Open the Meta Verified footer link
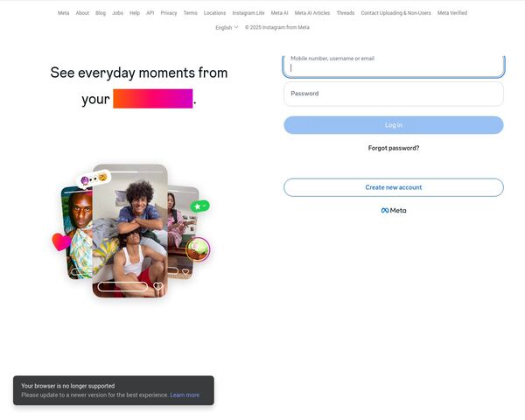525x420 pixels. coord(452,13)
